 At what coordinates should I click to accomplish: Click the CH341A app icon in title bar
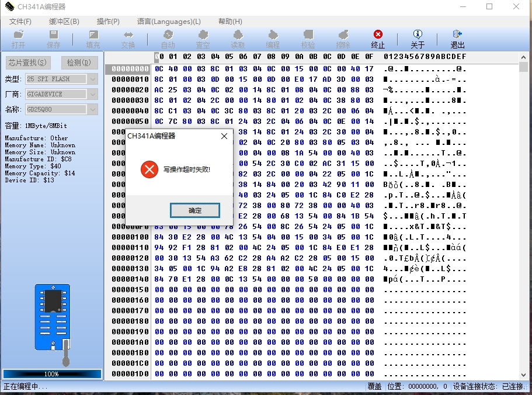[9, 6]
